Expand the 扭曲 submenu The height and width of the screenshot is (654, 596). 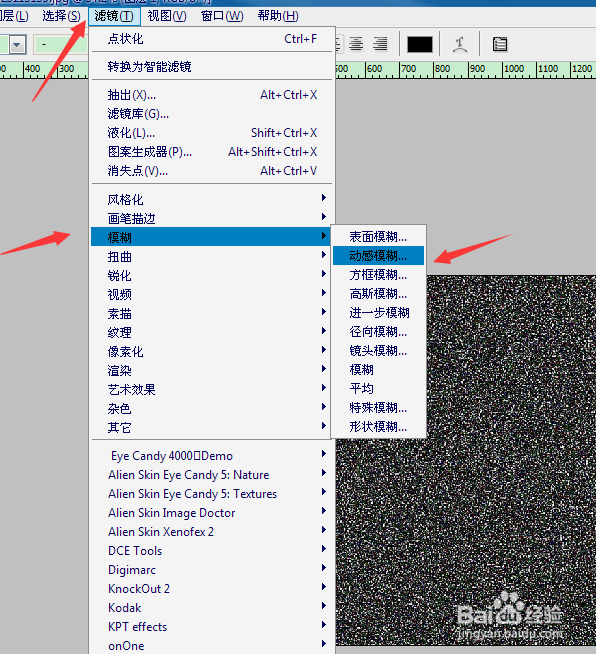click(212, 256)
